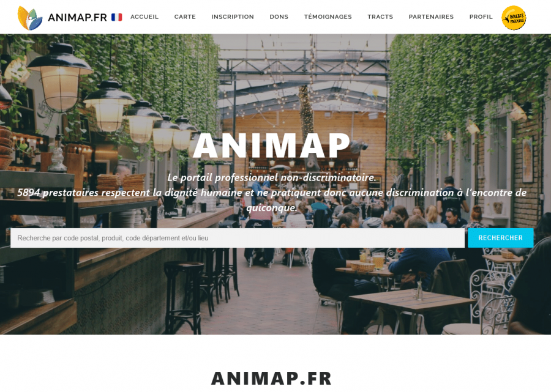The width and height of the screenshot is (551, 392).
Task: Open the Tracts section
Action: point(380,17)
